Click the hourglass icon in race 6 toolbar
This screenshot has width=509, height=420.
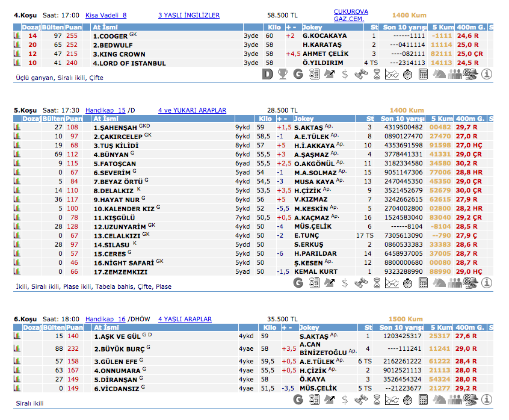click(x=376, y=400)
